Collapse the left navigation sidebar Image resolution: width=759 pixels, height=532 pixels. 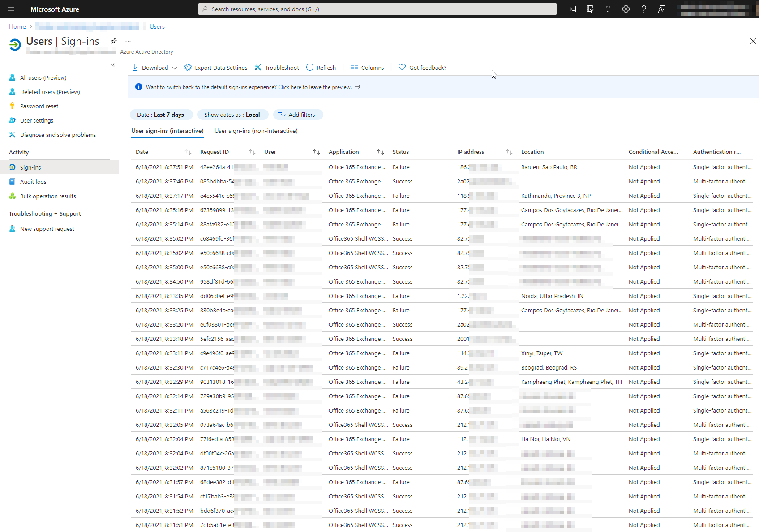click(x=113, y=65)
